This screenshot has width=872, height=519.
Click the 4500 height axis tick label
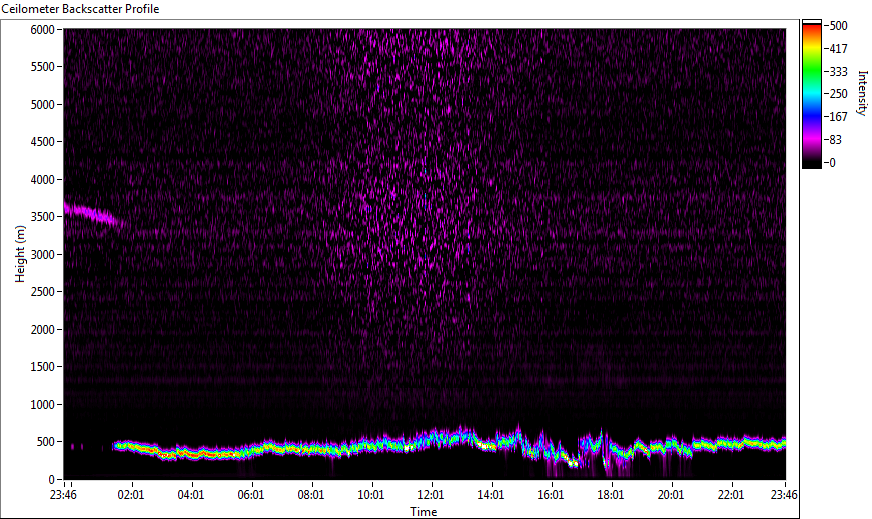42,142
